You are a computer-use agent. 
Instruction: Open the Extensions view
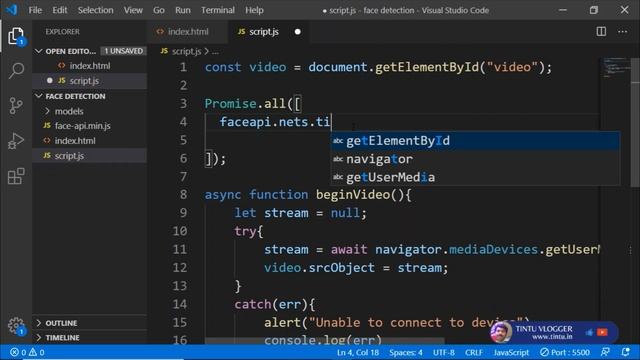pyautogui.click(x=16, y=176)
